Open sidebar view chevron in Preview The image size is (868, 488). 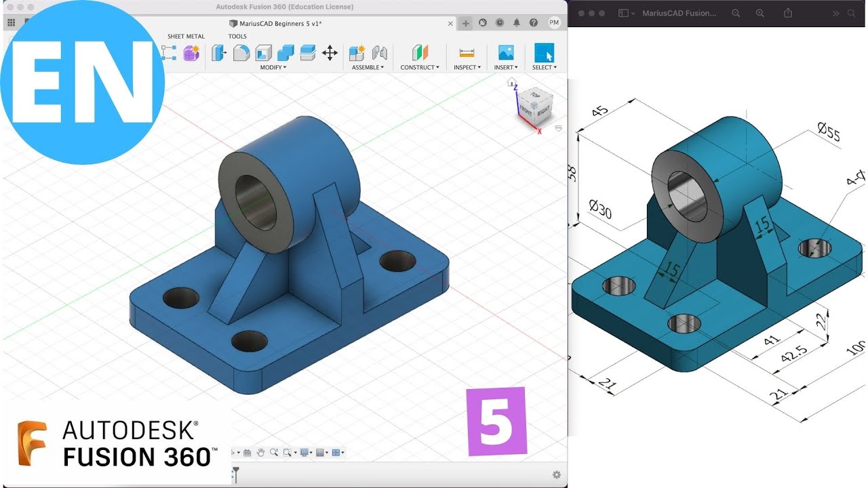click(633, 13)
